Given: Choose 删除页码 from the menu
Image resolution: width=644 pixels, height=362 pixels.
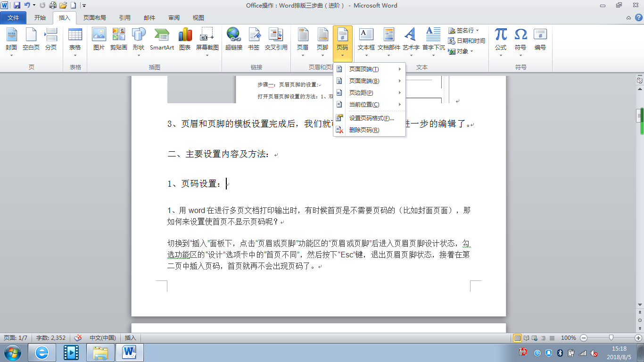Looking at the screenshot, I should [x=370, y=130].
